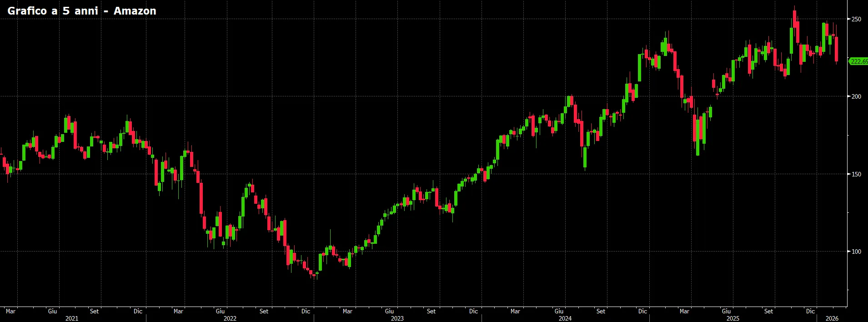Click the 2021 year label on time axis
This screenshot has width=868, height=322.
(x=72, y=318)
